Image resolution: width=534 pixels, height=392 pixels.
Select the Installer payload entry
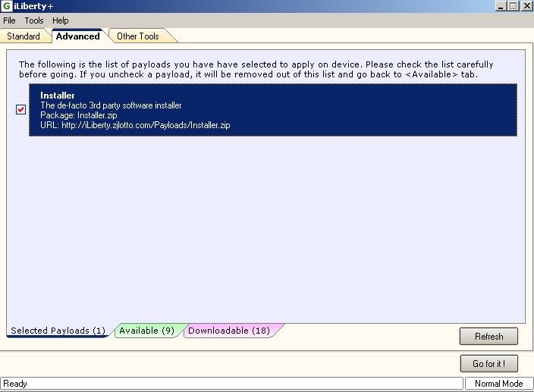[273, 109]
